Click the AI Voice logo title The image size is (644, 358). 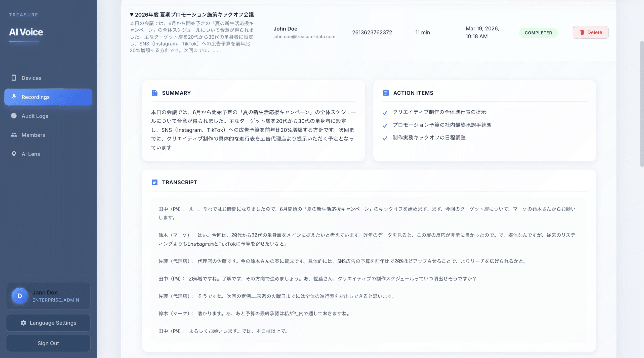pyautogui.click(x=26, y=32)
